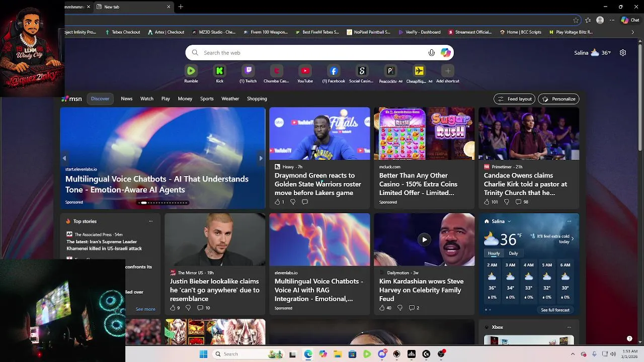Open the Weather tab on MSN

(230, 99)
